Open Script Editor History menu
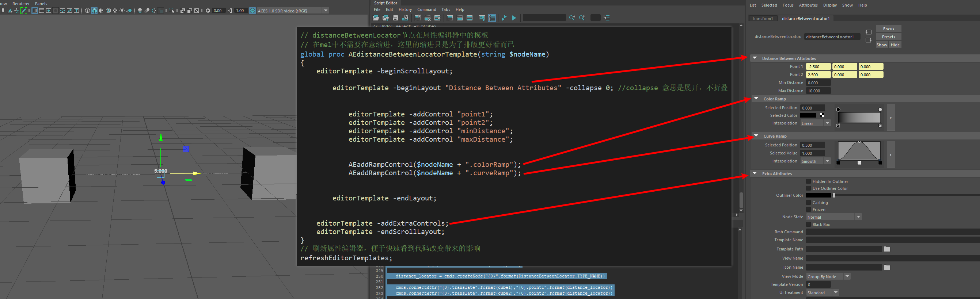Image resolution: width=980 pixels, height=299 pixels. pos(405,9)
